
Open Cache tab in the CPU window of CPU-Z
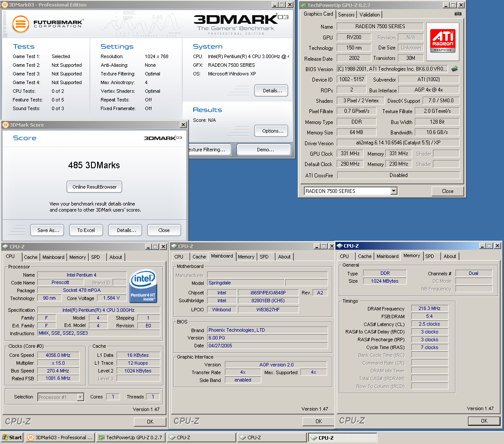(30, 257)
